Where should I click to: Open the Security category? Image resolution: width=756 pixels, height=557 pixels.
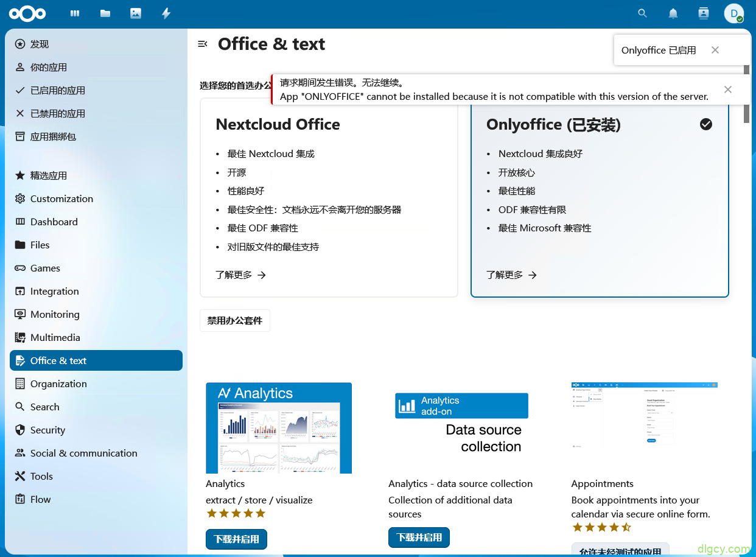coord(96,430)
